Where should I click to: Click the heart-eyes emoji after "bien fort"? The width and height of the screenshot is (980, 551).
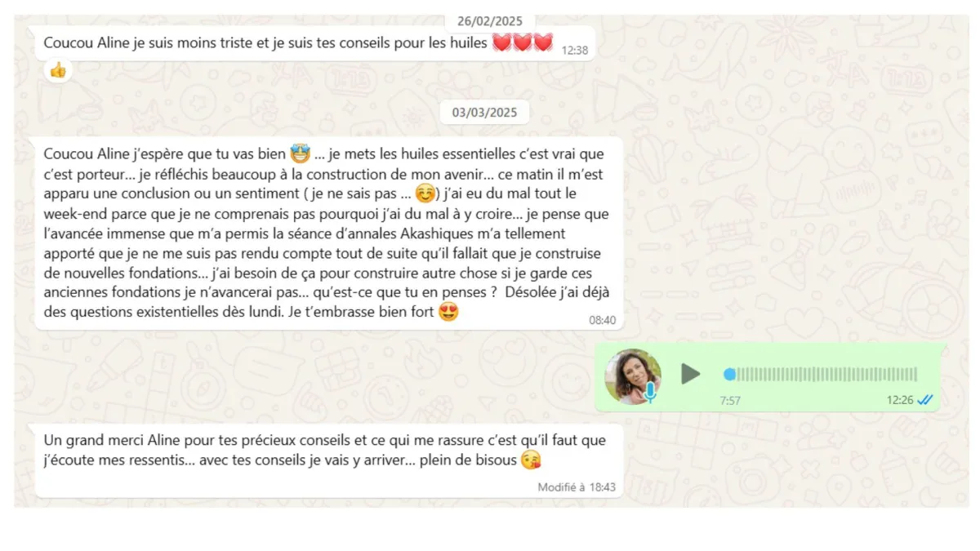(x=448, y=312)
